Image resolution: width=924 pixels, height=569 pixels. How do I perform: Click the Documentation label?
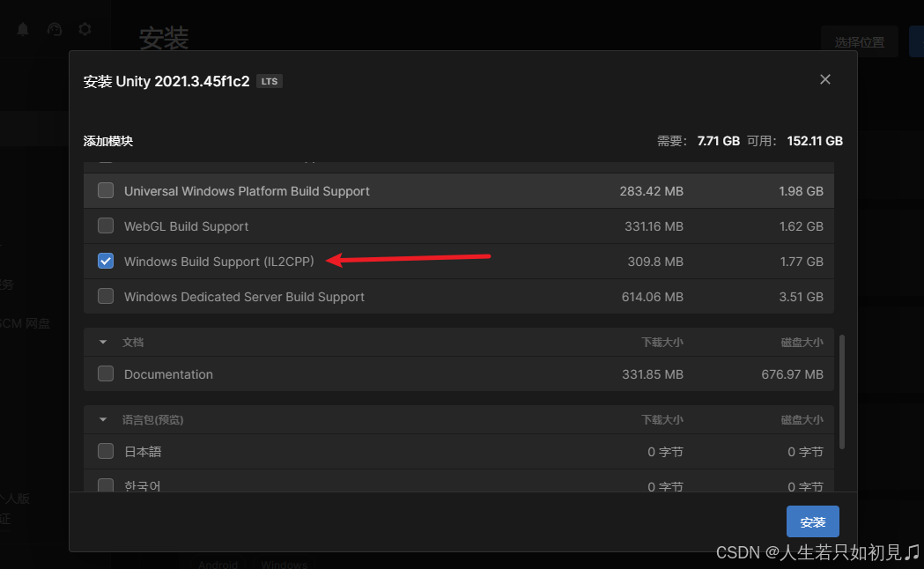click(168, 374)
